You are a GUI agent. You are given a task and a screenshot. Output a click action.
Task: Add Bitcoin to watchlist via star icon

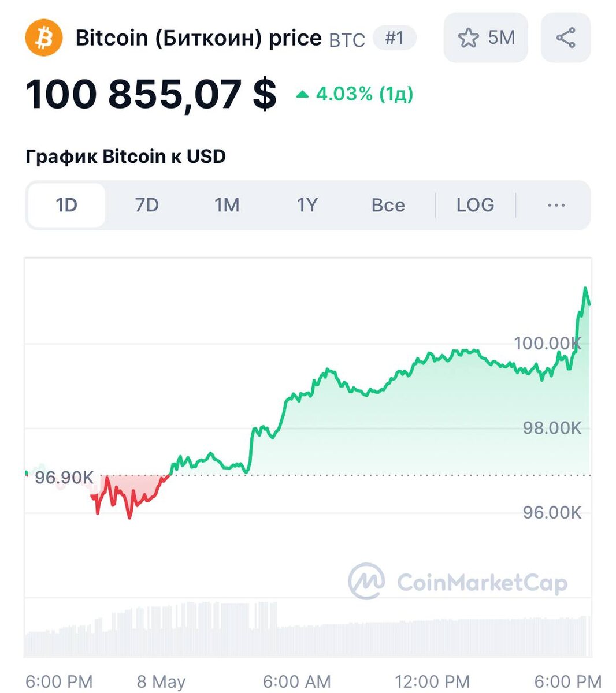click(x=468, y=38)
